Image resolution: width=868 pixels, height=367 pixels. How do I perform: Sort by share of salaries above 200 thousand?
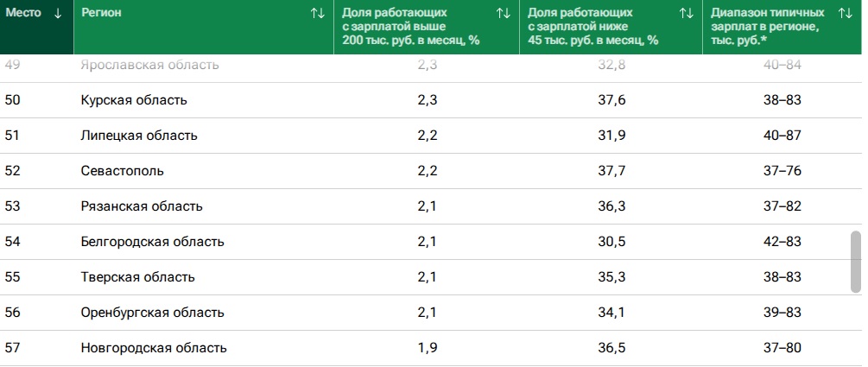click(x=504, y=13)
